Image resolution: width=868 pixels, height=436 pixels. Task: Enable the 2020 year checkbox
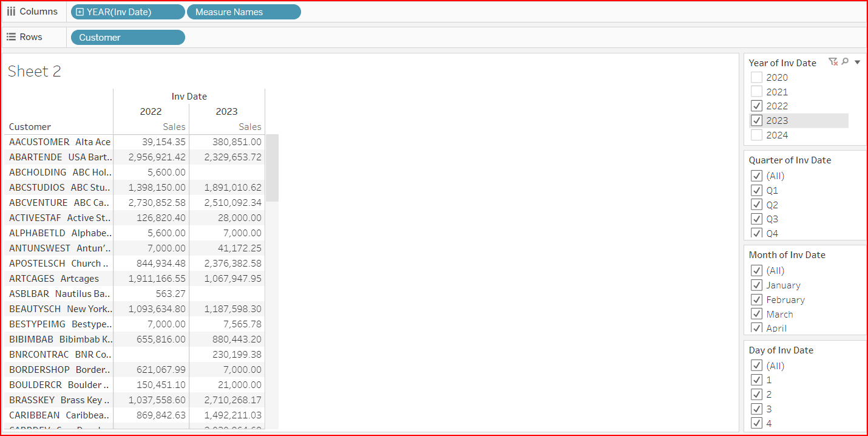(756, 78)
